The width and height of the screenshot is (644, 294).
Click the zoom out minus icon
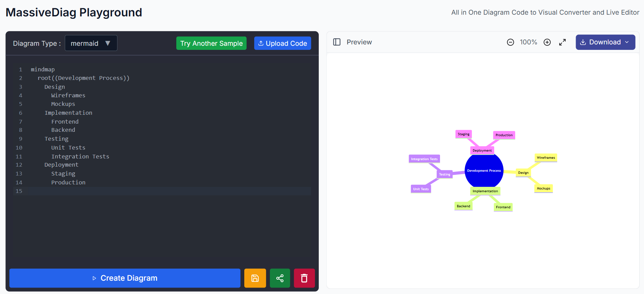510,42
